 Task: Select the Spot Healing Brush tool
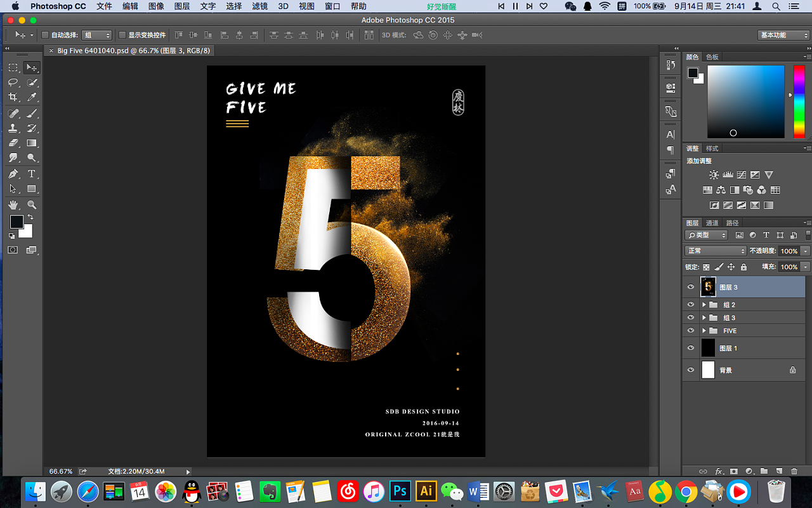(13, 113)
